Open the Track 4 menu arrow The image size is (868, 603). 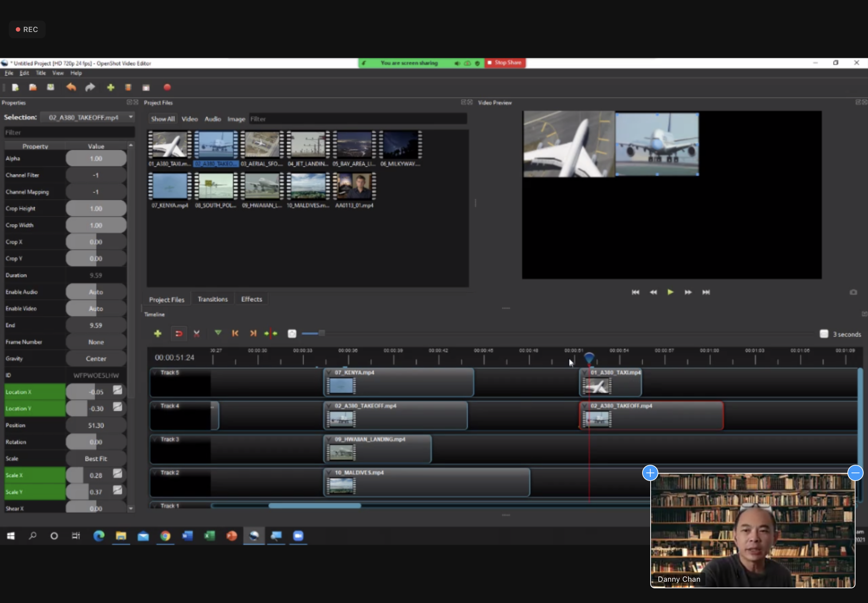click(155, 406)
